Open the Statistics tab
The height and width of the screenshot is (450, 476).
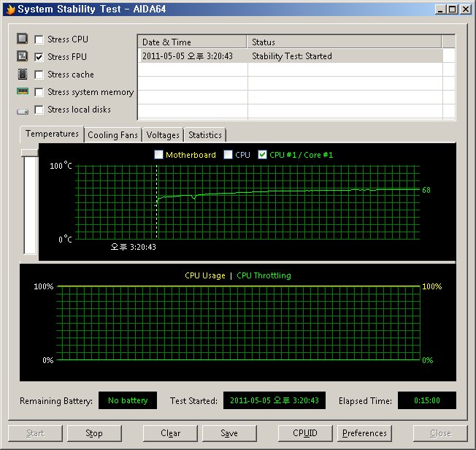coord(205,135)
